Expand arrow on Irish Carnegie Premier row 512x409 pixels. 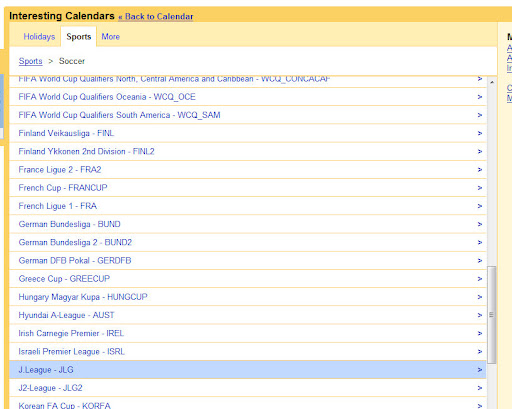click(x=480, y=333)
